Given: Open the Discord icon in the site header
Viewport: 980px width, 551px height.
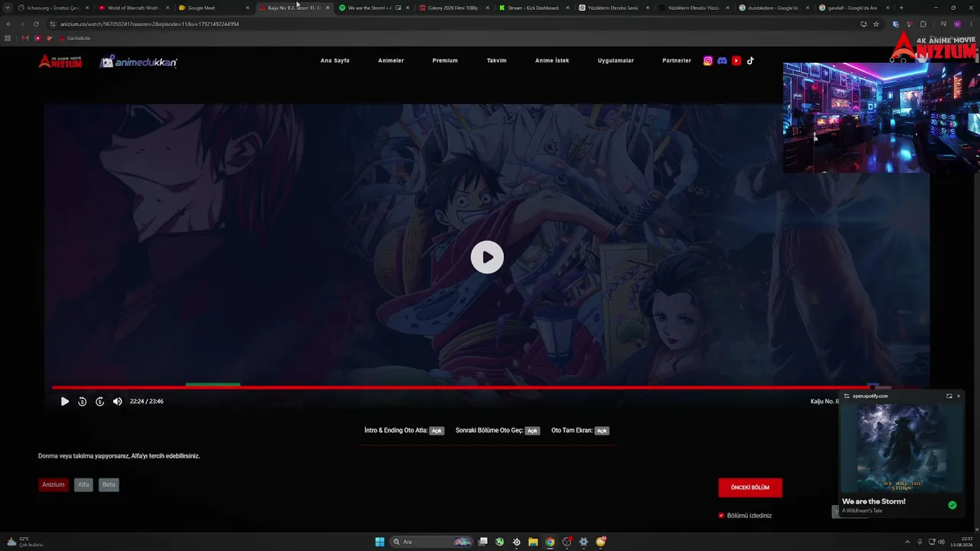Looking at the screenshot, I should click(x=722, y=60).
